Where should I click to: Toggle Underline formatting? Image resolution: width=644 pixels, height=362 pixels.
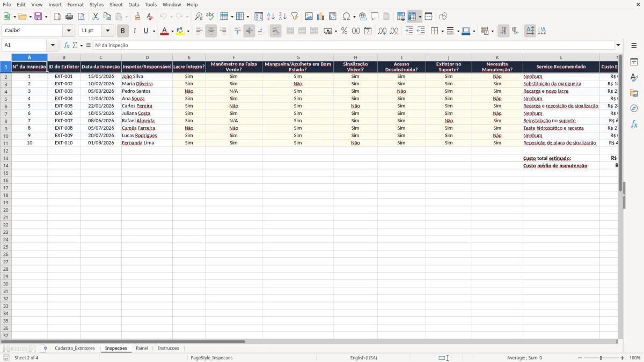tap(145, 31)
